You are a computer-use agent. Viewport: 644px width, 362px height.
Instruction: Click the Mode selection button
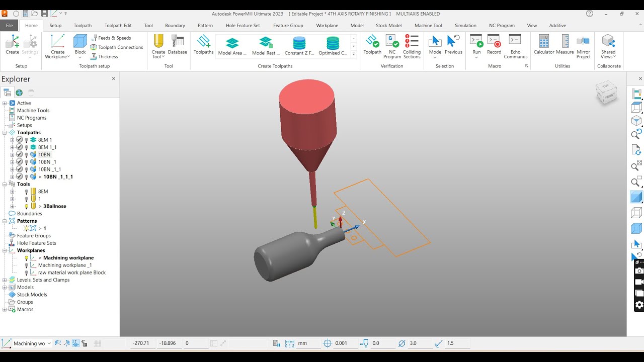point(435,47)
